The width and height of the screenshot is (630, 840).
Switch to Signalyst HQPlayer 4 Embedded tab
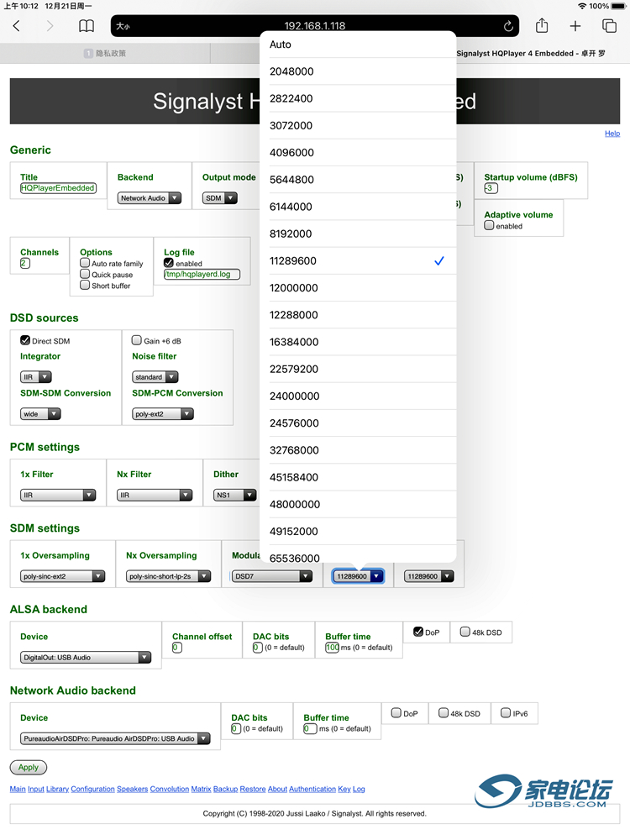click(x=530, y=53)
